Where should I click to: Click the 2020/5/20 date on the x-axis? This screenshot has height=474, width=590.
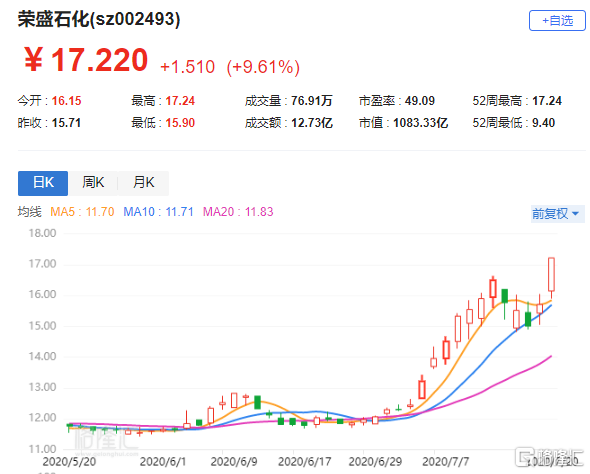(69, 462)
